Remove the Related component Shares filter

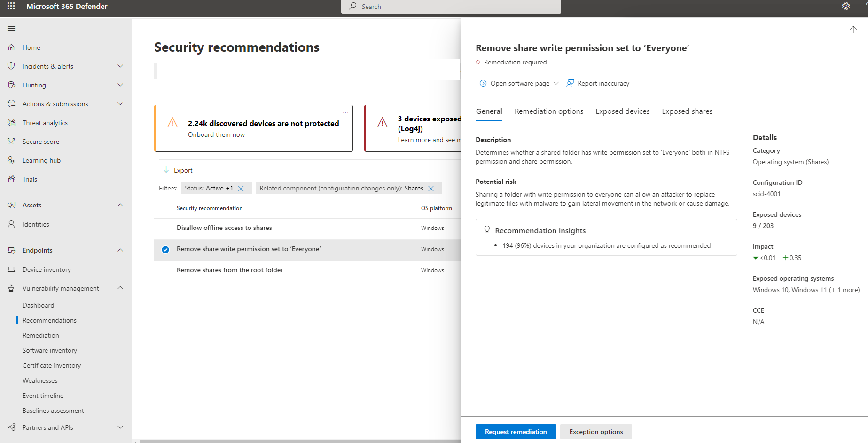pyautogui.click(x=431, y=189)
